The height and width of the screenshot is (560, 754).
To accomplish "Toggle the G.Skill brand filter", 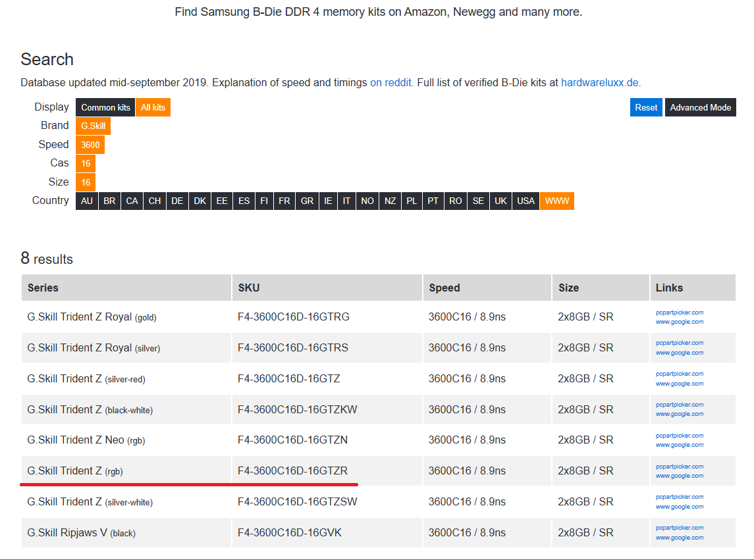I will [x=94, y=126].
